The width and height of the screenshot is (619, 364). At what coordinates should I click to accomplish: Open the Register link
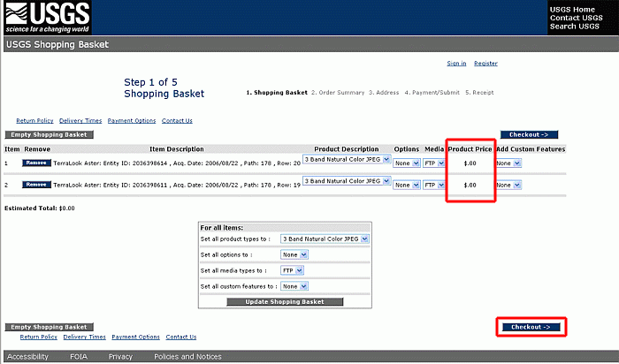pyautogui.click(x=485, y=64)
